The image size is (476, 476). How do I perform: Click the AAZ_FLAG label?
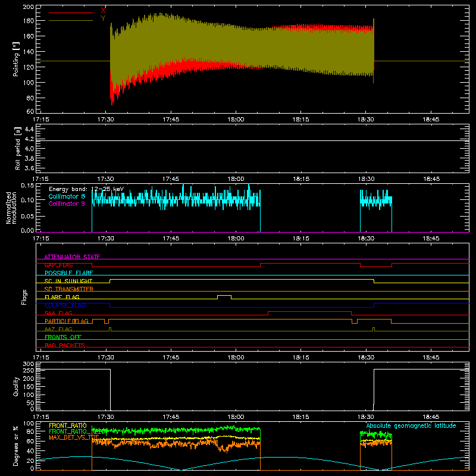click(x=58, y=330)
